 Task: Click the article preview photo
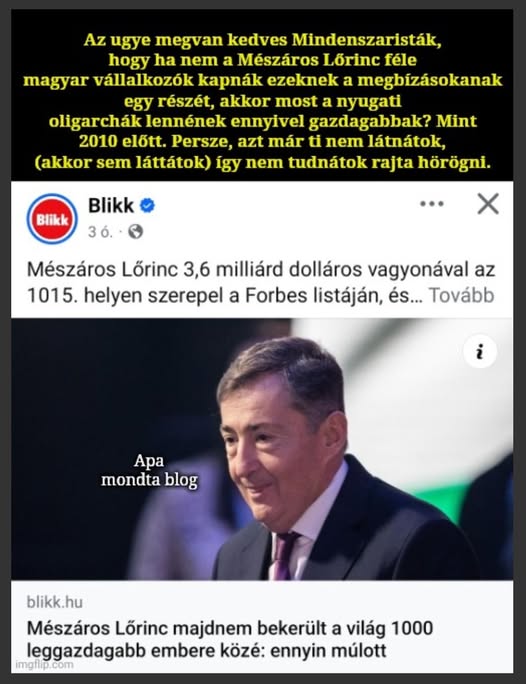pyautogui.click(x=262, y=449)
